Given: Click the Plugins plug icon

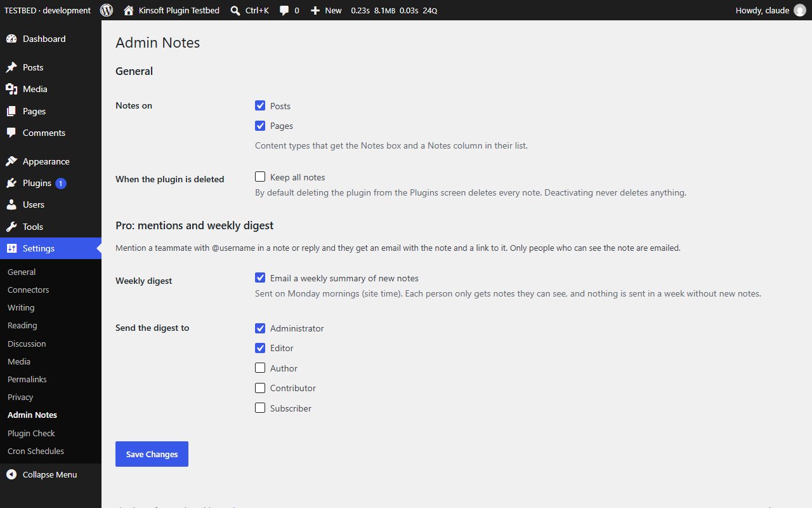Looking at the screenshot, I should click(x=11, y=183).
